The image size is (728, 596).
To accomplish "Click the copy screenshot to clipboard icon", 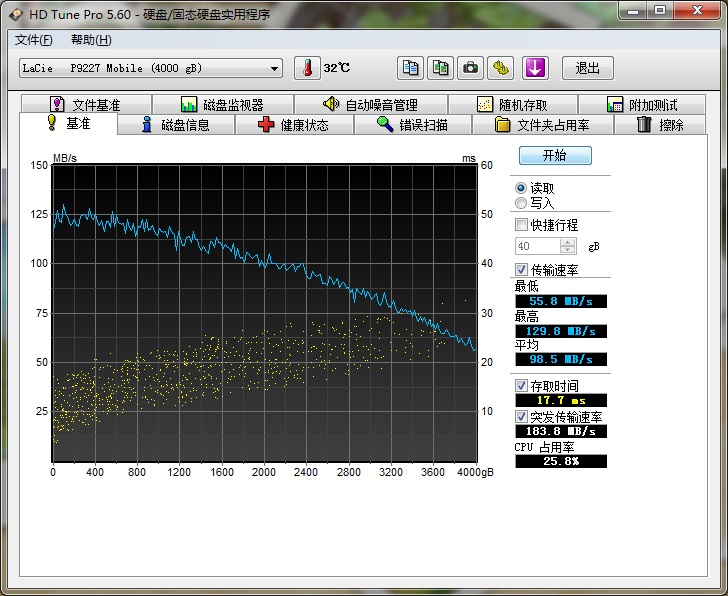I will [440, 68].
